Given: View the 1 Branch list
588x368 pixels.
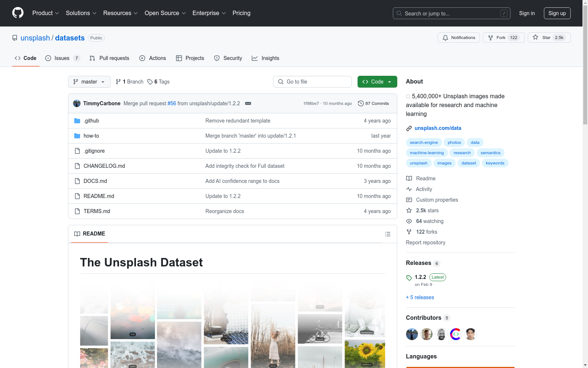Looking at the screenshot, I should tap(129, 82).
